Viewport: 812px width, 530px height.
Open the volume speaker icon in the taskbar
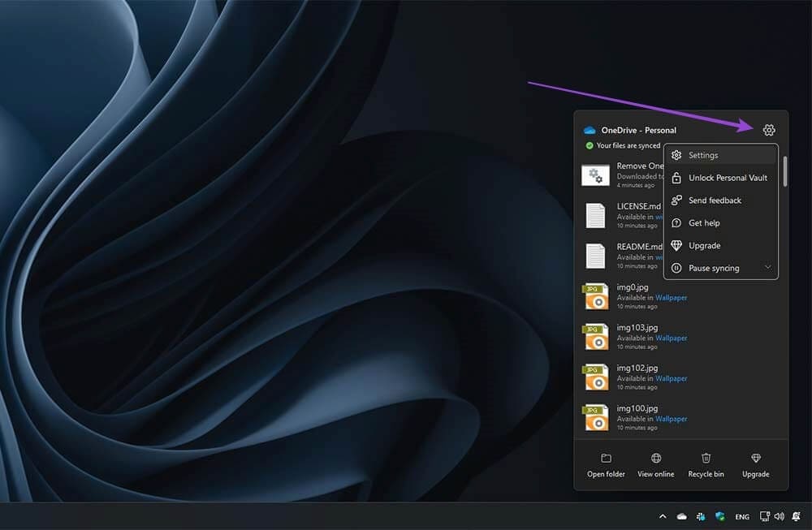click(780, 516)
